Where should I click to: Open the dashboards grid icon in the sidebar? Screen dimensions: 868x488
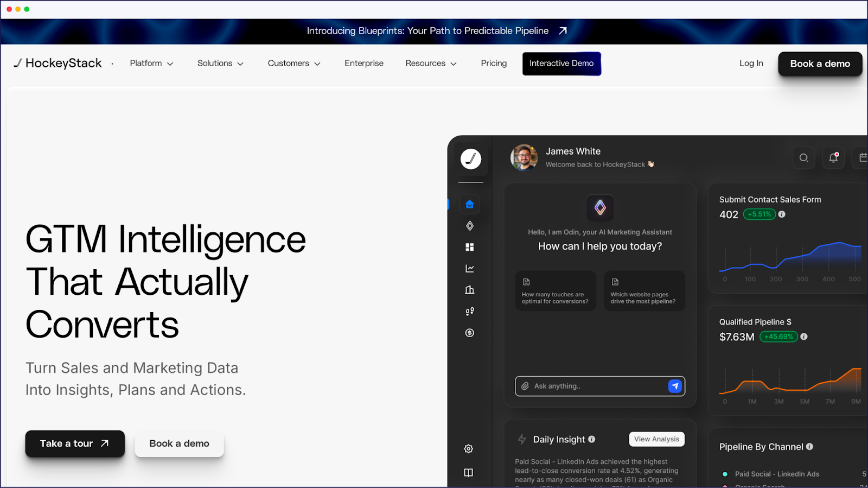(x=470, y=247)
